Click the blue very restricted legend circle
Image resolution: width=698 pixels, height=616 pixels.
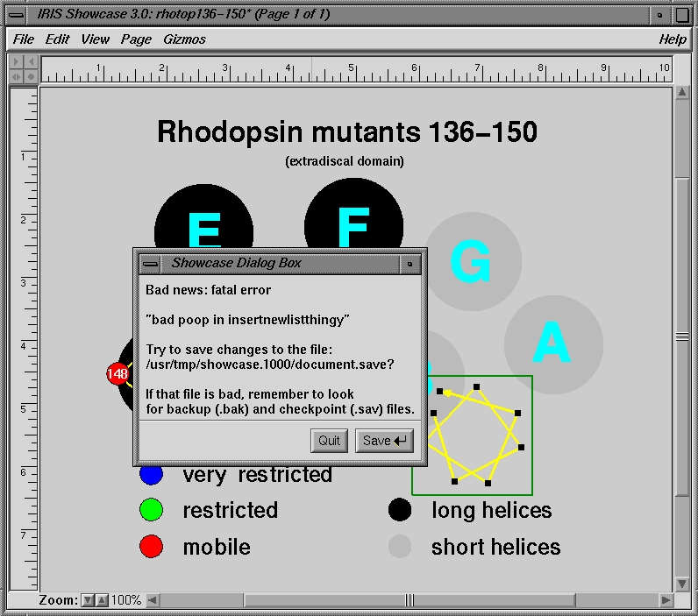click(152, 475)
